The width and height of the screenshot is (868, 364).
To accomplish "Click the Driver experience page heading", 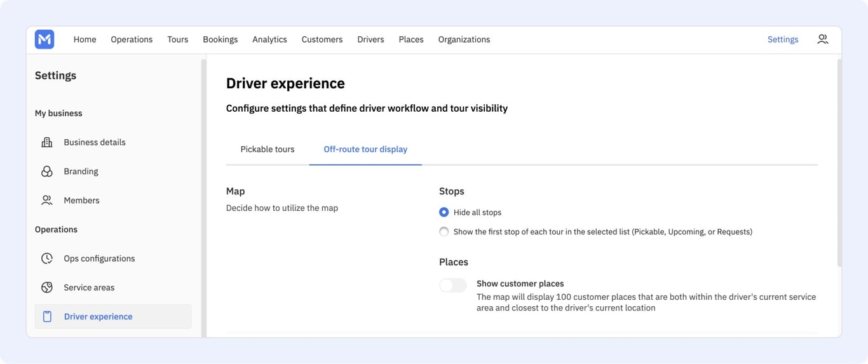I will pyautogui.click(x=285, y=83).
